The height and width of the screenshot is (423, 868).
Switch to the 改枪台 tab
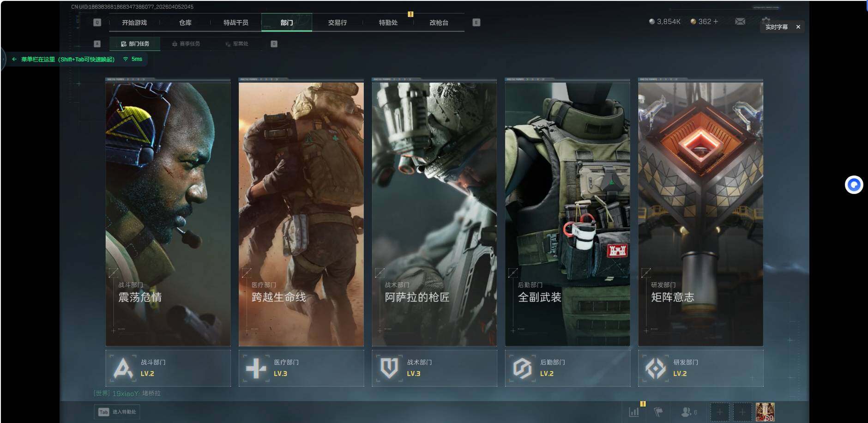(x=439, y=23)
